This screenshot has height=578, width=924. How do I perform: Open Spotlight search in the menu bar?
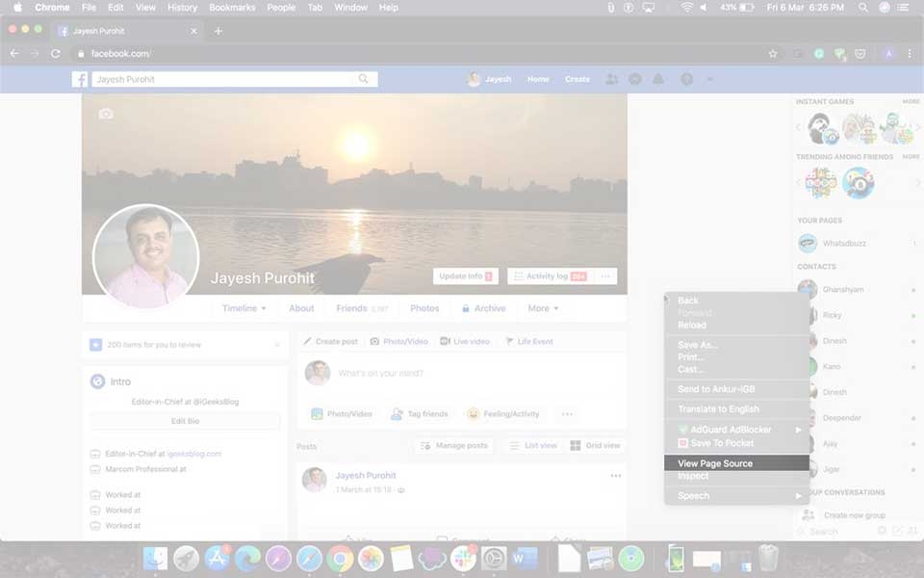862,8
